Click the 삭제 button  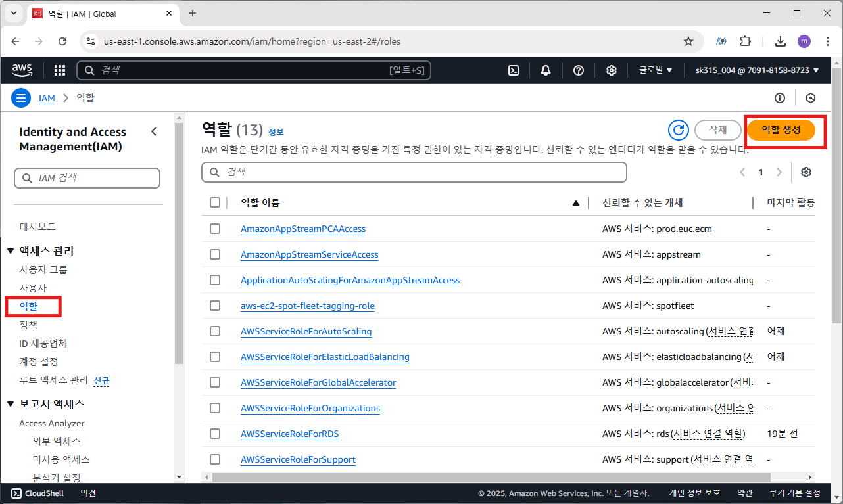coord(718,130)
